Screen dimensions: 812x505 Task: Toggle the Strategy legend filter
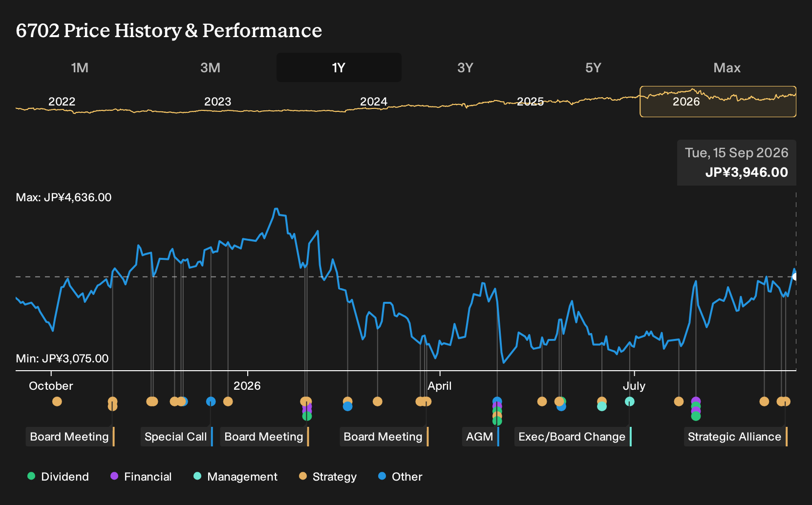coord(328,477)
